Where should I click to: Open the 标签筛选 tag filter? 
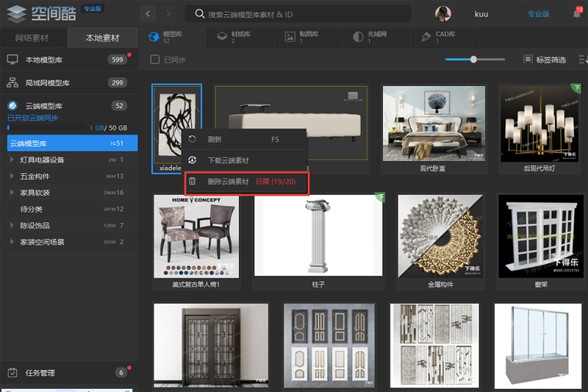point(545,60)
